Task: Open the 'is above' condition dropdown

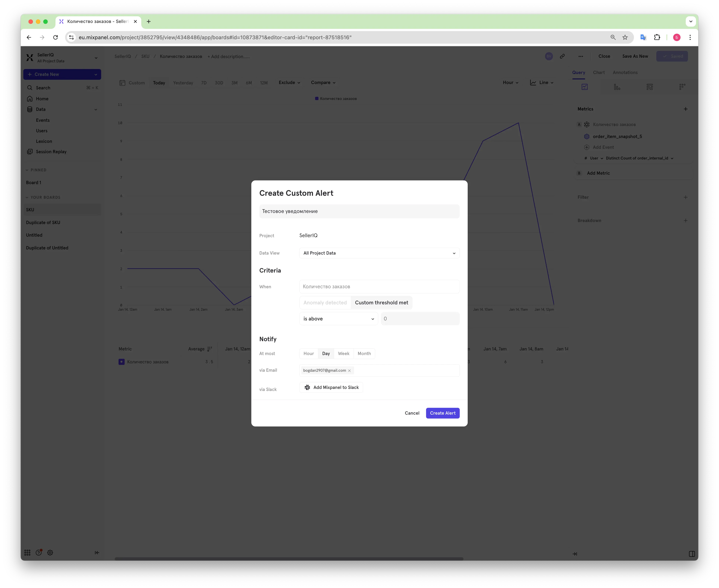Action: click(x=339, y=319)
